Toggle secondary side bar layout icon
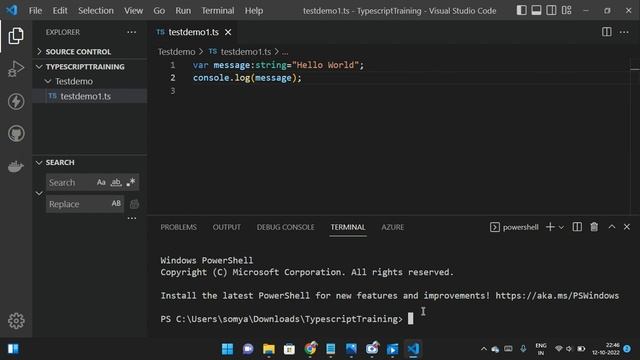This screenshot has width=640, height=360. coord(551,10)
